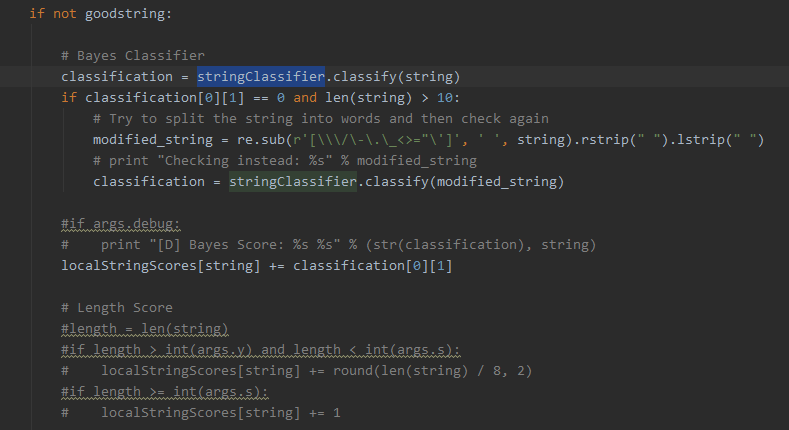Click the regex pattern string in re.sub

(x=377, y=140)
